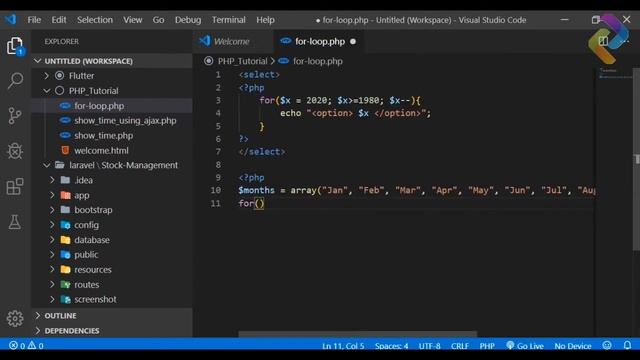This screenshot has width=640, height=360.
Task: Open the File menu
Action: tap(34, 20)
